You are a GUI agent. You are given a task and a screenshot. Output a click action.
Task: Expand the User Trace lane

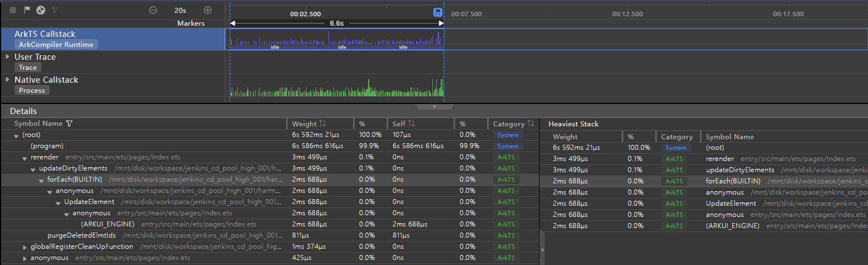(7, 56)
